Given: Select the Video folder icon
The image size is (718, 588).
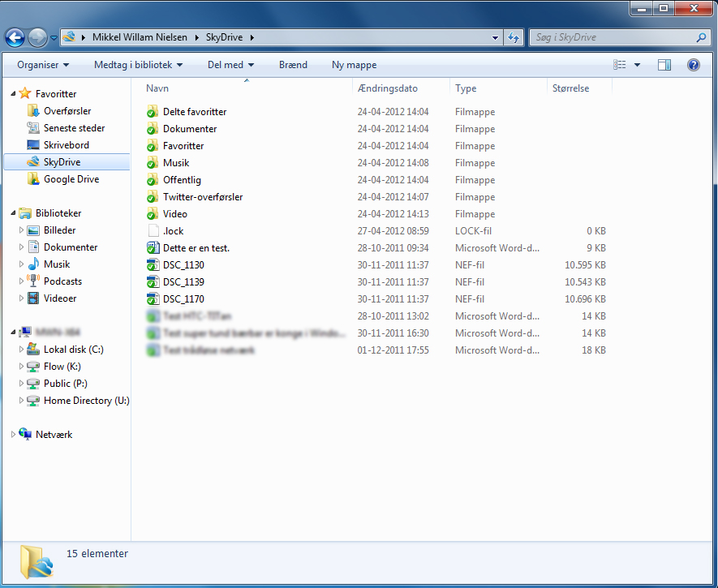Looking at the screenshot, I should (153, 213).
